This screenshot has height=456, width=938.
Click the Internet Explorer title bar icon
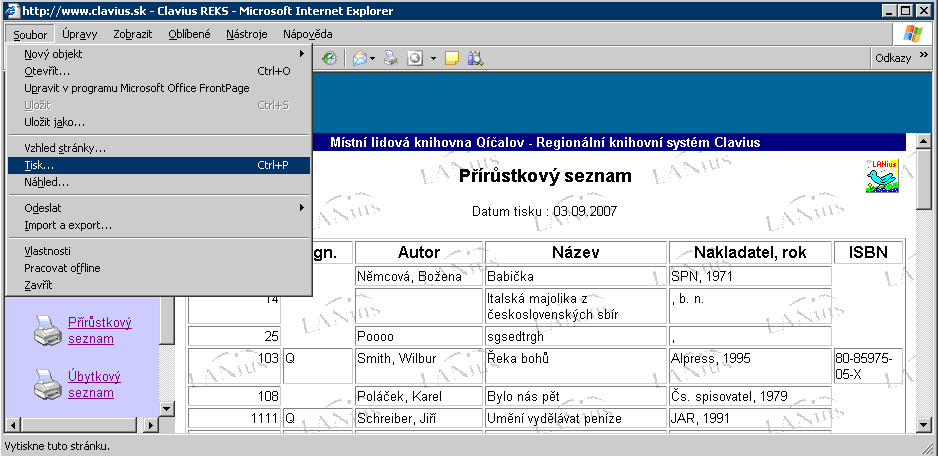(11, 11)
